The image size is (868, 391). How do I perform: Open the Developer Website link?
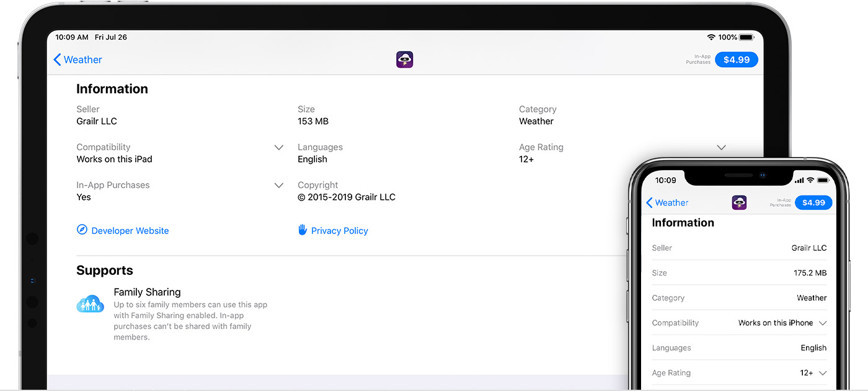pyautogui.click(x=130, y=230)
